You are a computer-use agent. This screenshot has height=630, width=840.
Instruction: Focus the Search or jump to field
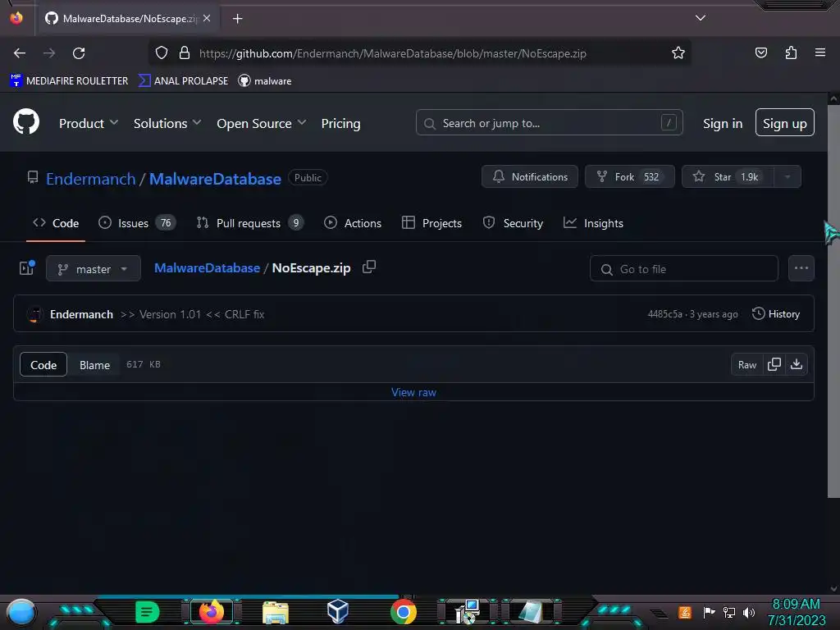(549, 123)
